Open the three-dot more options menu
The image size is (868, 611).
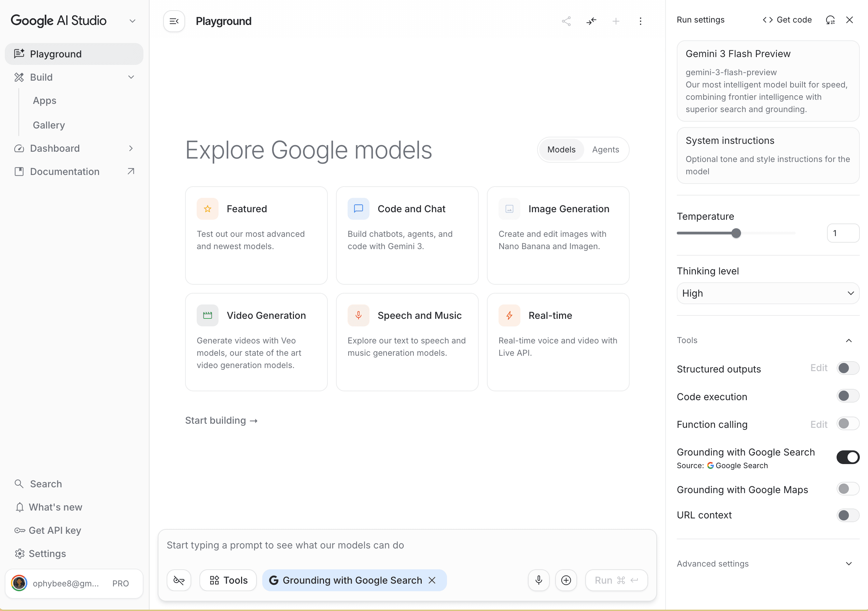[x=641, y=21]
